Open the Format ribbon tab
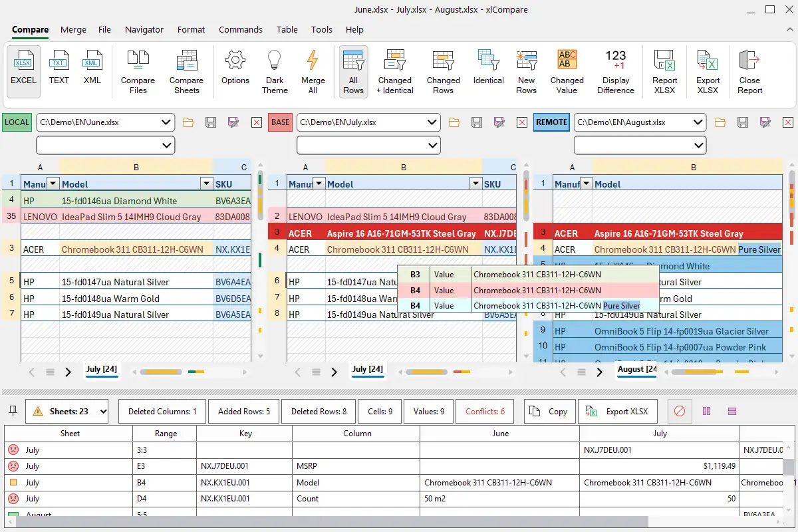 (191, 29)
